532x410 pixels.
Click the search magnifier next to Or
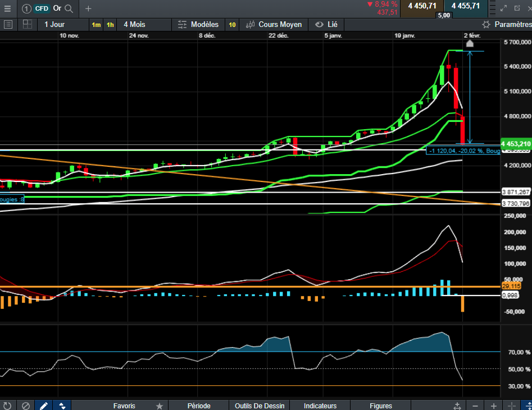(69, 8)
